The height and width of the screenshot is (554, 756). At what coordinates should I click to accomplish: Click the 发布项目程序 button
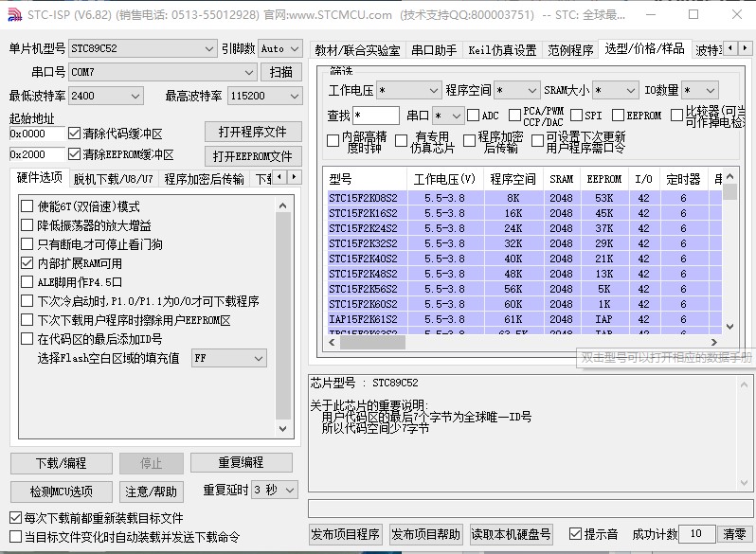point(345,534)
